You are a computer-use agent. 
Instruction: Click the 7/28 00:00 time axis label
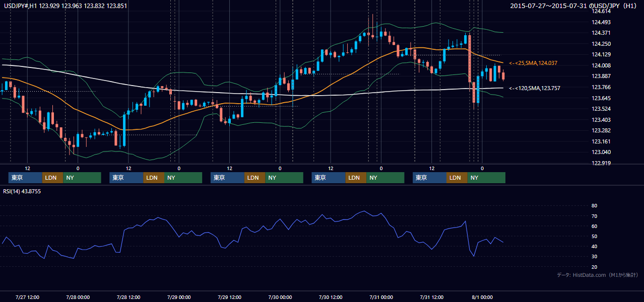[x=78, y=297]
